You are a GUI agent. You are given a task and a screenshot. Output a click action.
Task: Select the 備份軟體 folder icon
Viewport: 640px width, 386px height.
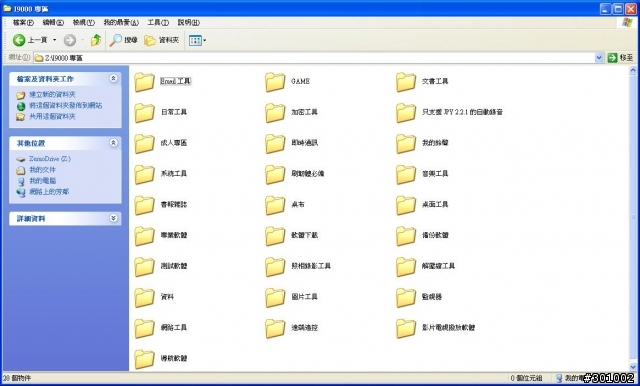[406, 236]
